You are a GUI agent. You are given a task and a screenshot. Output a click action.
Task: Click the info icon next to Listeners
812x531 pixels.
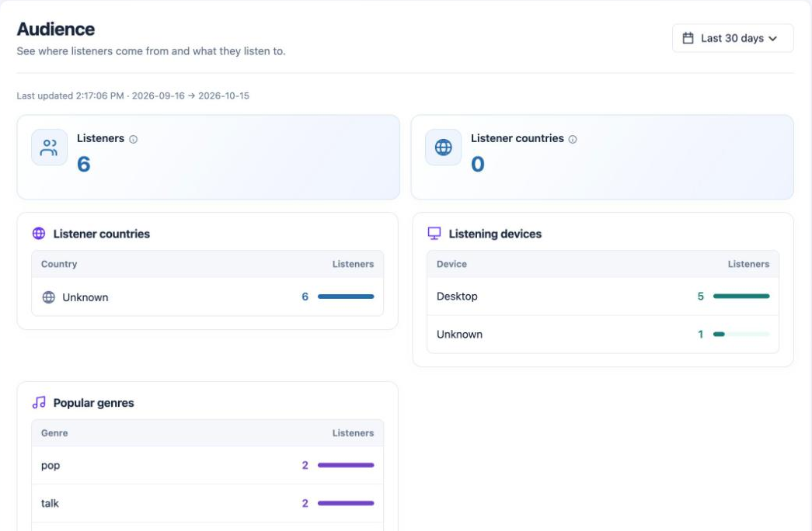[x=133, y=139]
